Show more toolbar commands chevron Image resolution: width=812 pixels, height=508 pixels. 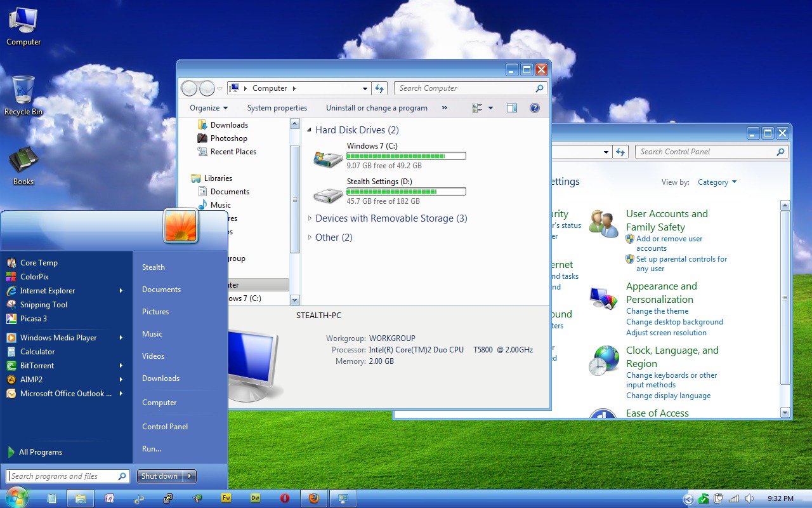tap(444, 108)
